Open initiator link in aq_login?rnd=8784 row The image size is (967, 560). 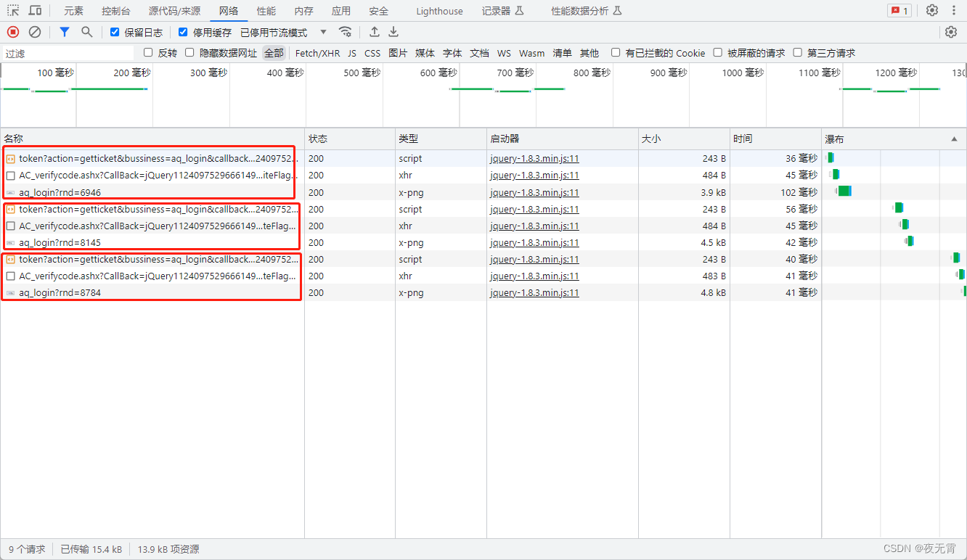[534, 292]
